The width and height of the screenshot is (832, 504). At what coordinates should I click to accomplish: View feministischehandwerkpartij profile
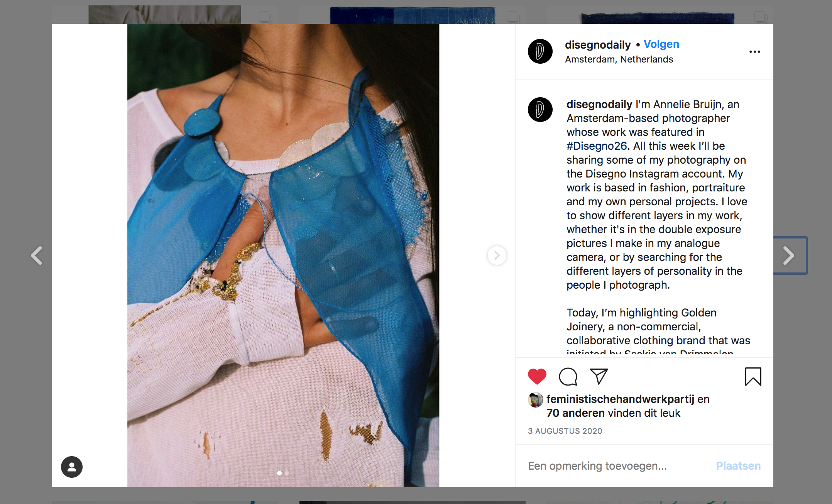pos(620,399)
